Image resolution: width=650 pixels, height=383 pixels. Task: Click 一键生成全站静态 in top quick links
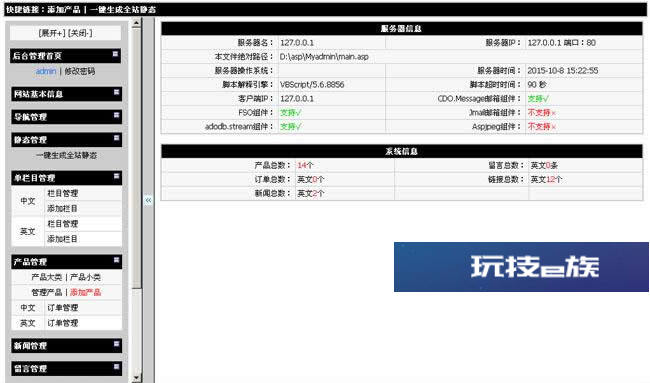pyautogui.click(x=123, y=10)
